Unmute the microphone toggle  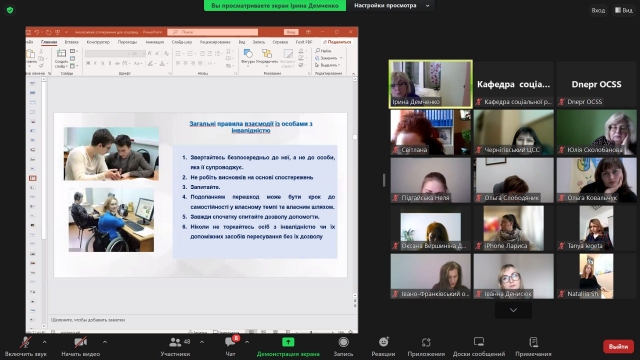click(26, 342)
